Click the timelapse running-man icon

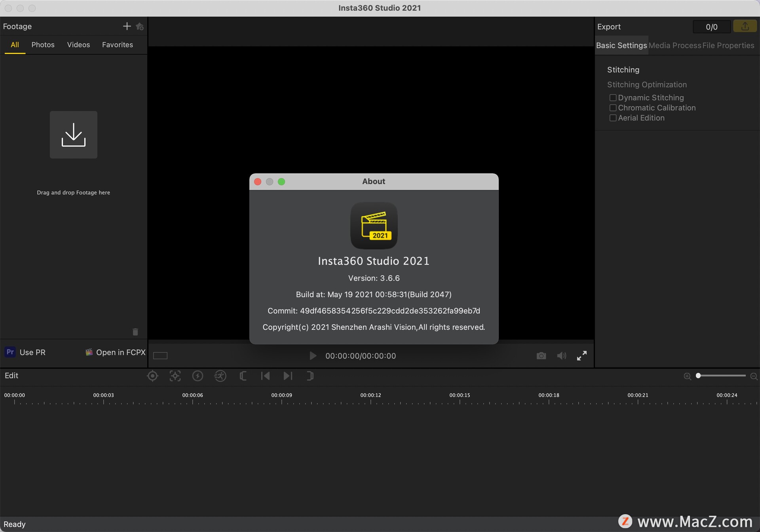click(220, 376)
